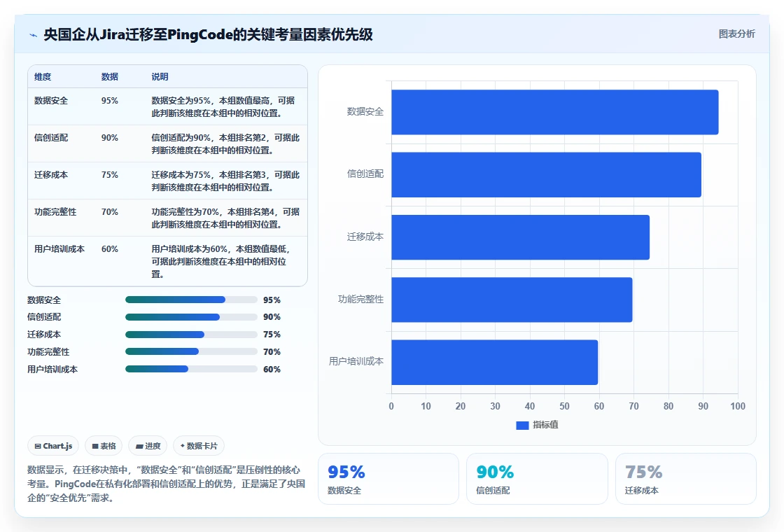Select the 表格 tag chip
784x532 pixels.
coord(104,446)
